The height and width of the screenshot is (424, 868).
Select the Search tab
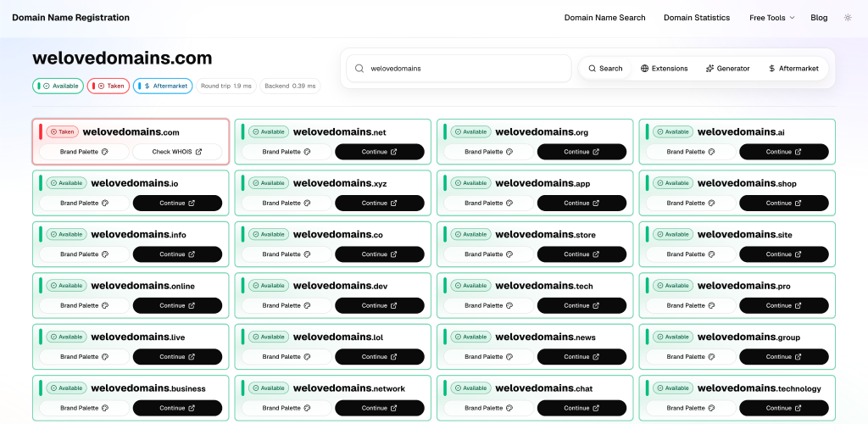coord(605,69)
